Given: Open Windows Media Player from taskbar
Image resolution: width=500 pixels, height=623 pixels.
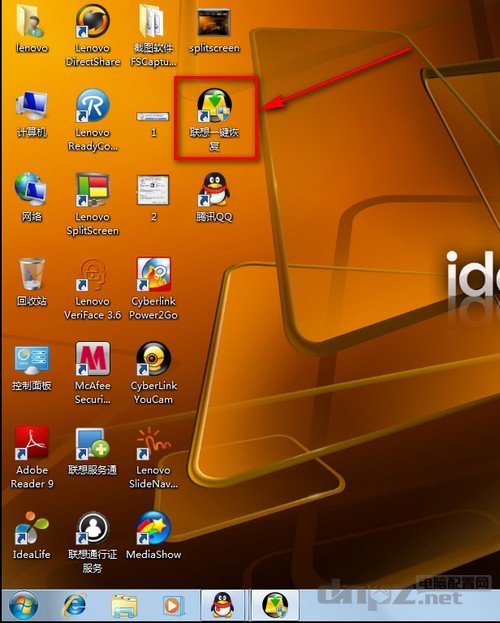Looking at the screenshot, I should [173, 606].
